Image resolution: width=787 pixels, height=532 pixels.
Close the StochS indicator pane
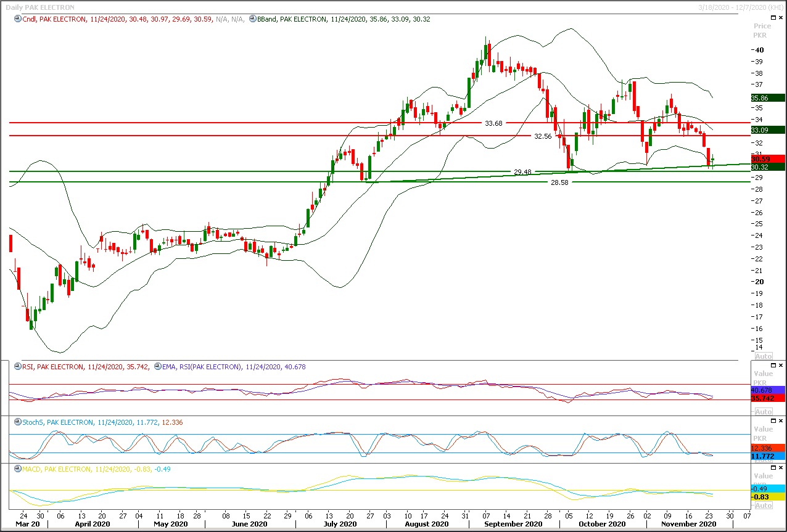[x=781, y=421]
